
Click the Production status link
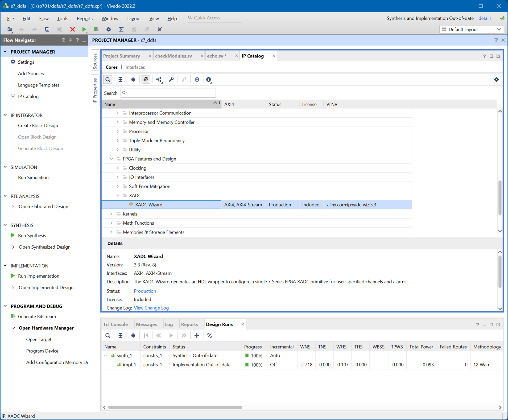tap(145, 291)
